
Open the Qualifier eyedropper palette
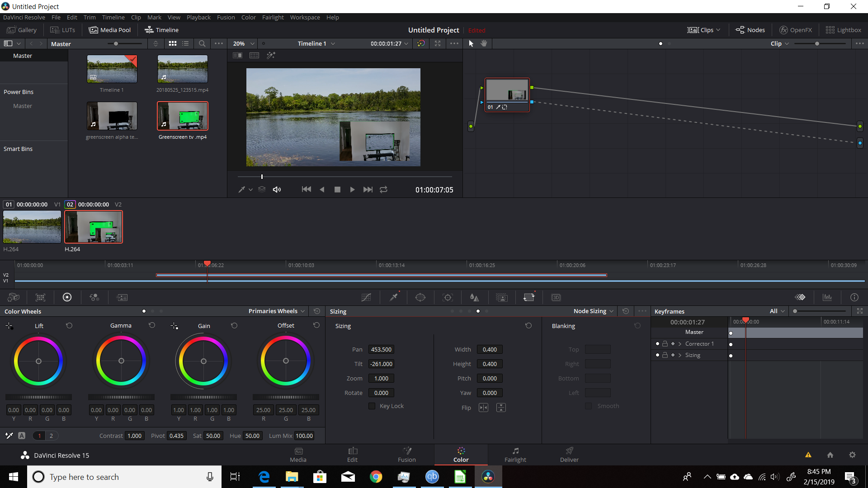coord(394,297)
